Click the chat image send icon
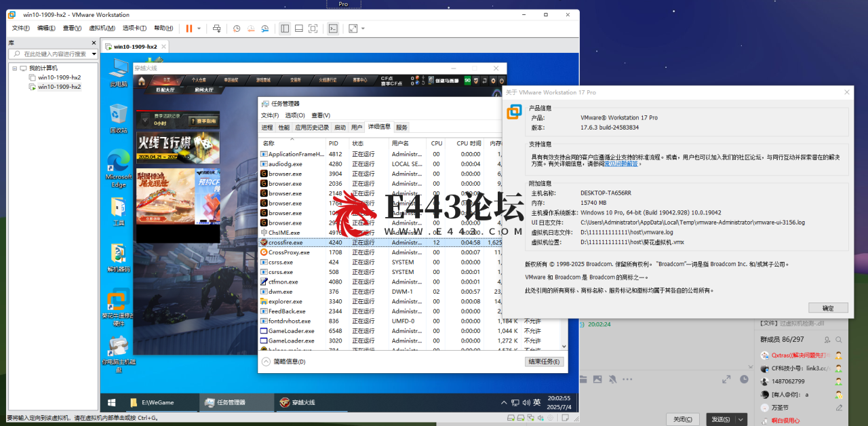The image size is (868, 426). (x=597, y=379)
